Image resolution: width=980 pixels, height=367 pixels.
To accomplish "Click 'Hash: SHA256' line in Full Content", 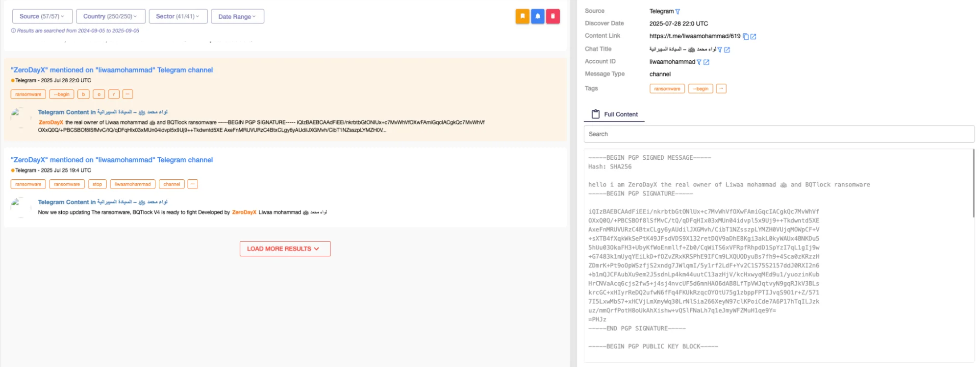I will pyautogui.click(x=610, y=167).
